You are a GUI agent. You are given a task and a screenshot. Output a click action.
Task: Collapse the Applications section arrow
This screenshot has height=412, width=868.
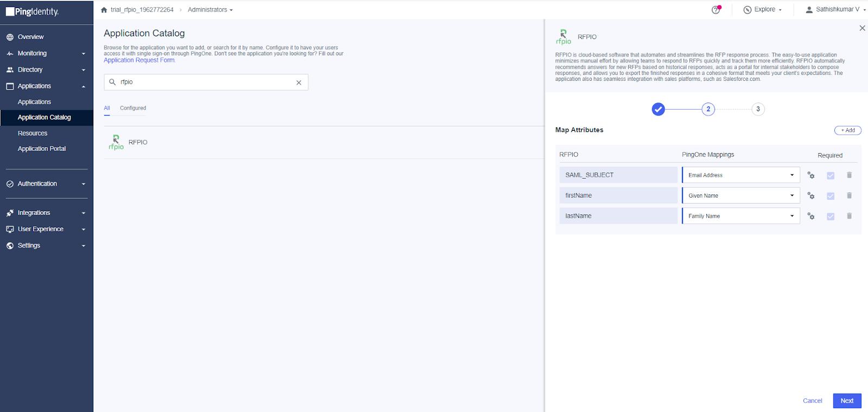(x=84, y=86)
